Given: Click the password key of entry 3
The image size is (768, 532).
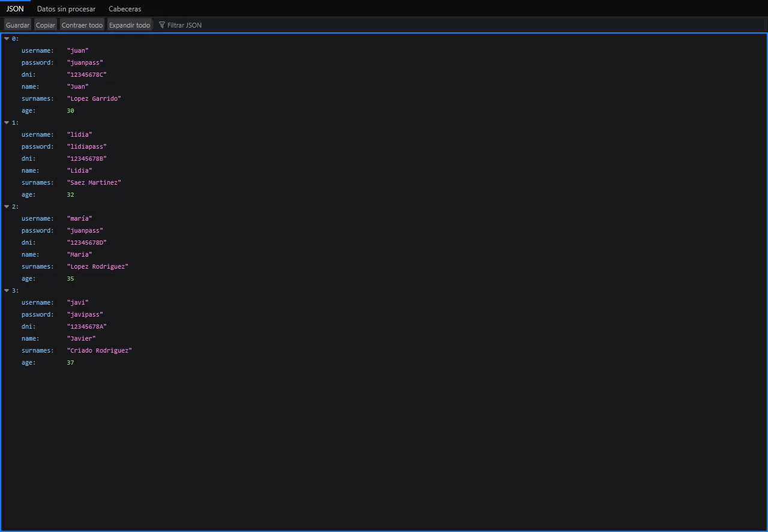Looking at the screenshot, I should (x=37, y=314).
